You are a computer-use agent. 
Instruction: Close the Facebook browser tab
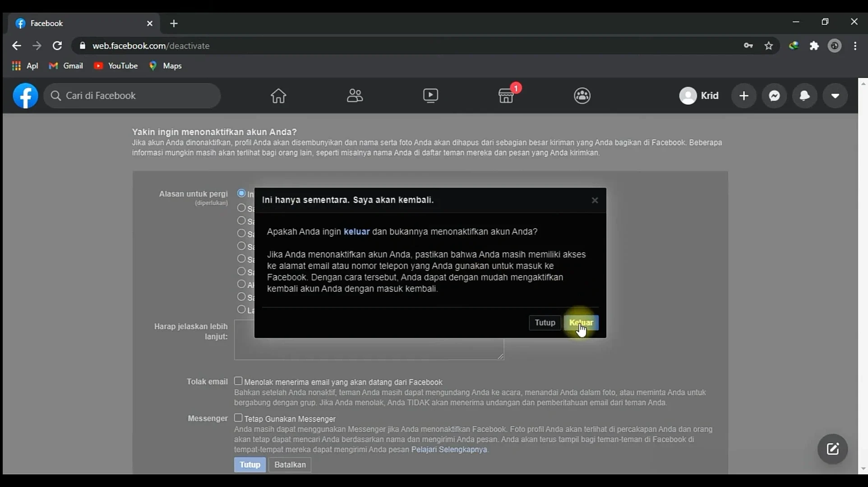tap(150, 23)
